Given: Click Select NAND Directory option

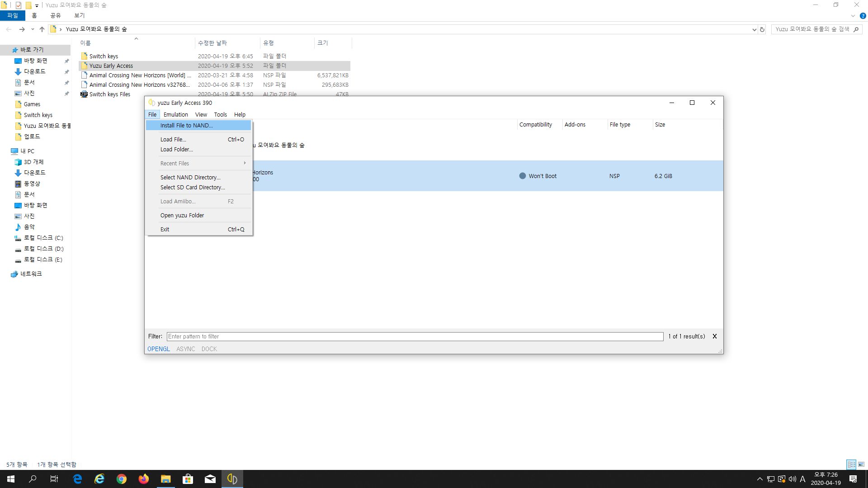Looking at the screenshot, I should [190, 177].
